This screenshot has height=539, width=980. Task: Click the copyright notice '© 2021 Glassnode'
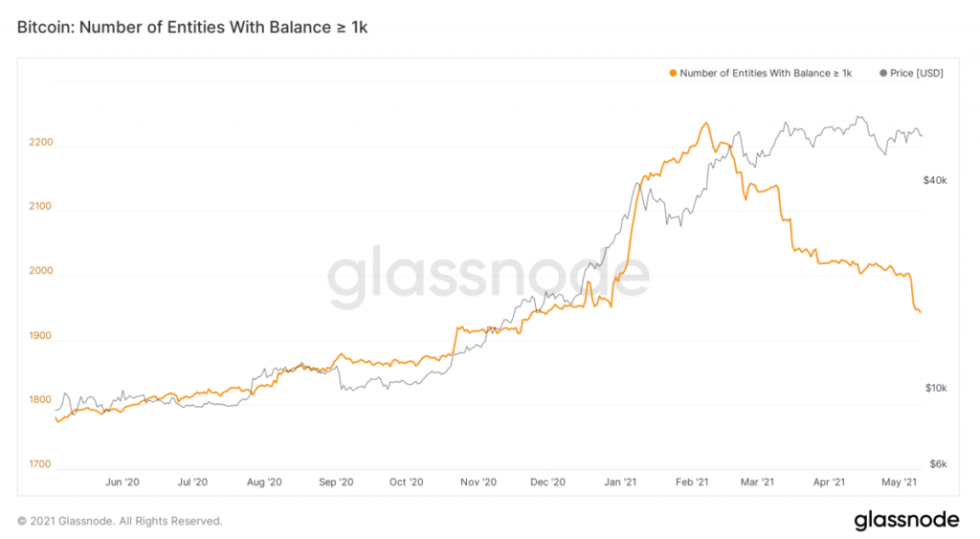[120, 521]
